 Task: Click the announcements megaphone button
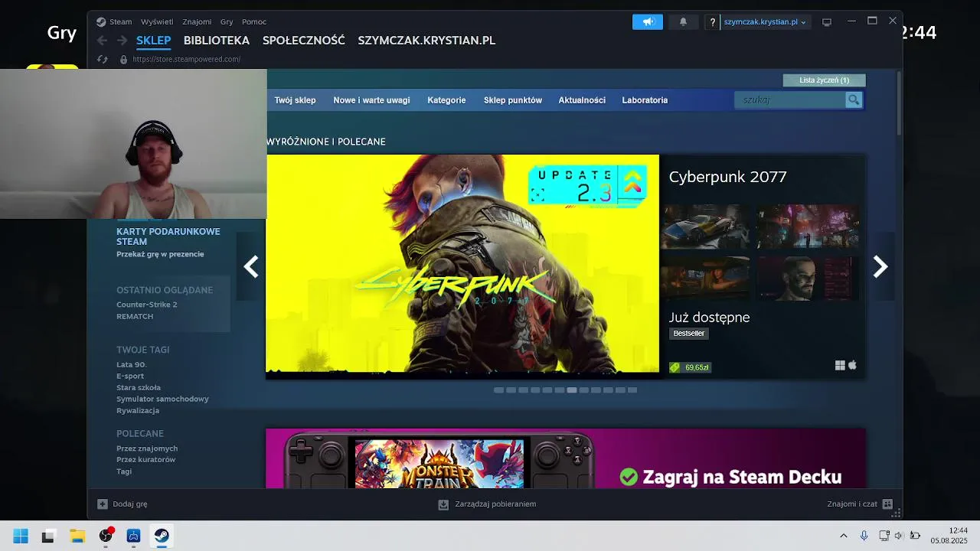pyautogui.click(x=648, y=21)
